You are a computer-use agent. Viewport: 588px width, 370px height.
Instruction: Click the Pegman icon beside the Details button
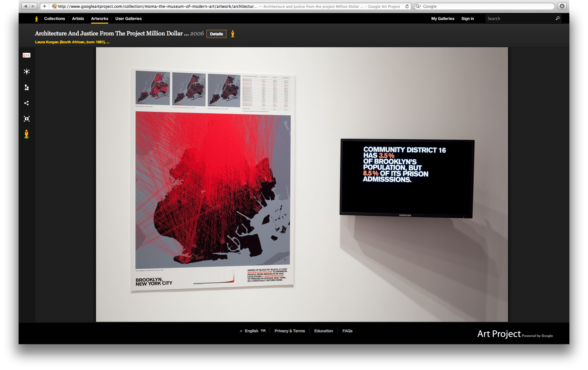pos(233,34)
